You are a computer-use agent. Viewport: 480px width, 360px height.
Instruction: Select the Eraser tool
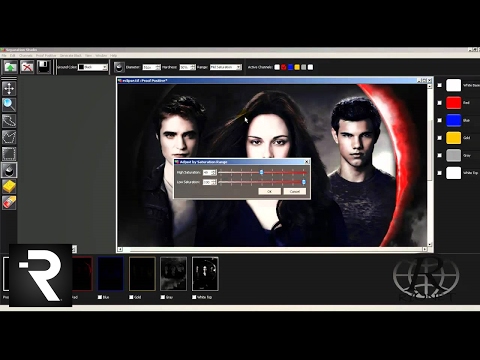(x=9, y=202)
